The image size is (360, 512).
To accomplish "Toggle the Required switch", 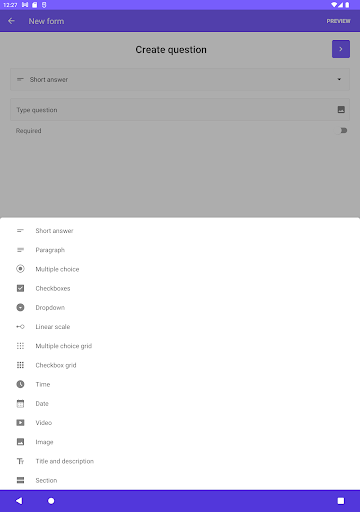I will click(x=342, y=130).
